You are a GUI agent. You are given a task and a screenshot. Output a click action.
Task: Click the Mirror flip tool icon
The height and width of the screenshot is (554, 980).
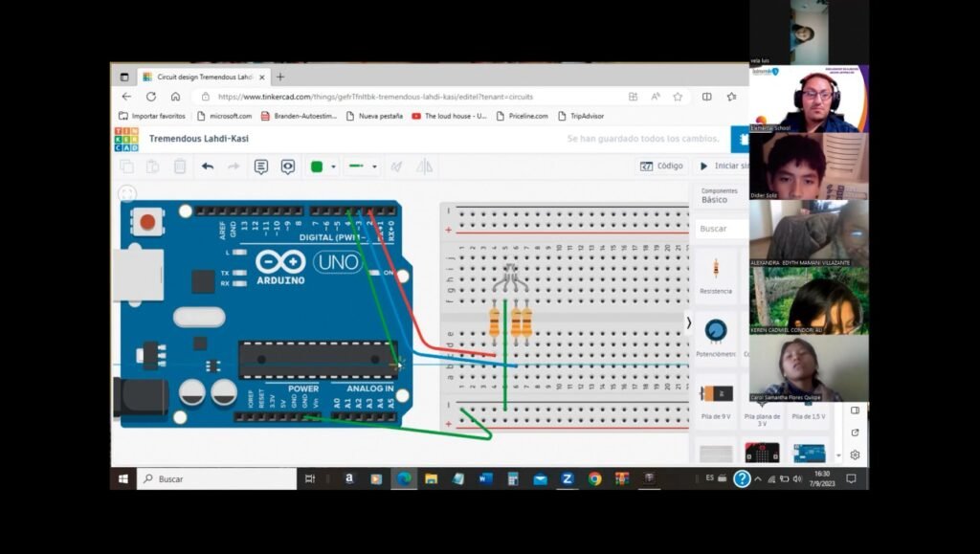424,166
